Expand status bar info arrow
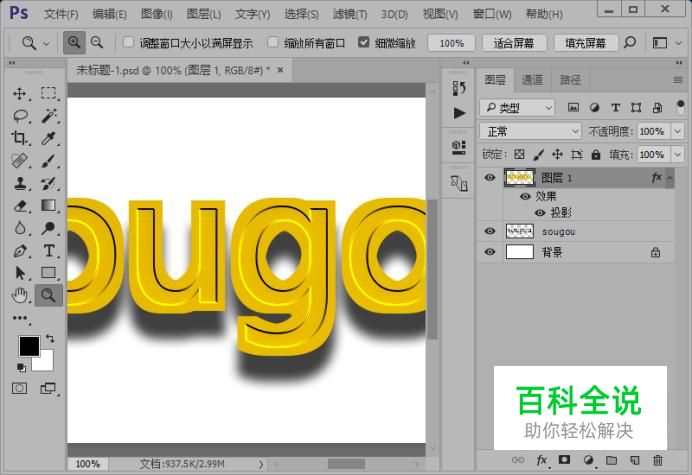 (261, 464)
